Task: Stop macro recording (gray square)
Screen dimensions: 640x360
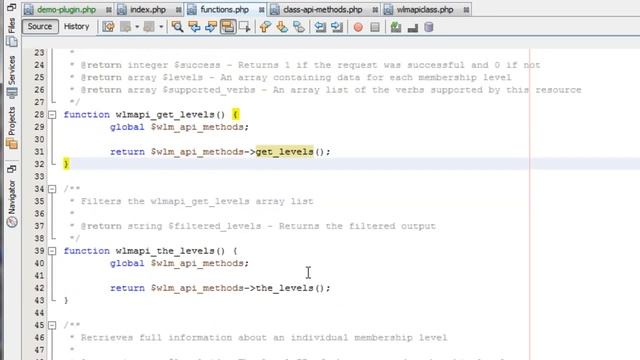Action: pos(375,27)
